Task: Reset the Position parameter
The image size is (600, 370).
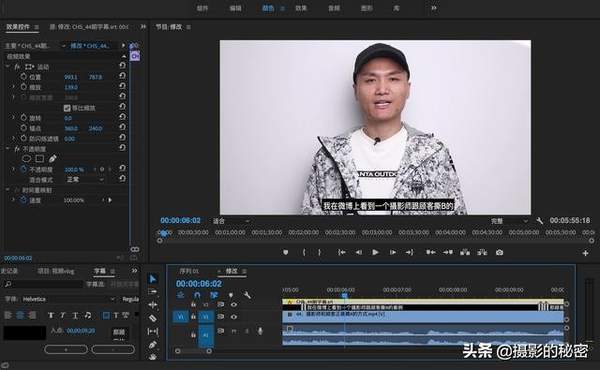Action: [122, 77]
